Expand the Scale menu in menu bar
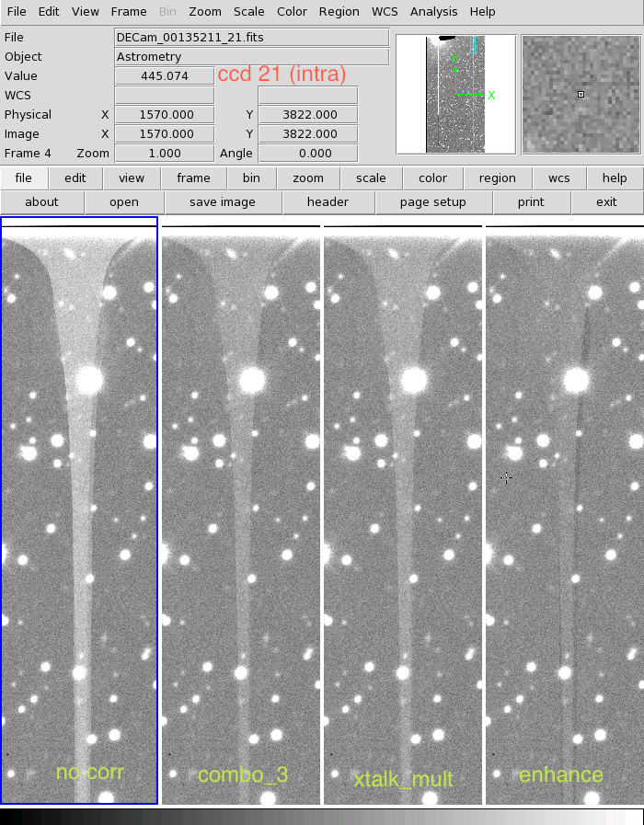The width and height of the screenshot is (644, 825). 248,12
